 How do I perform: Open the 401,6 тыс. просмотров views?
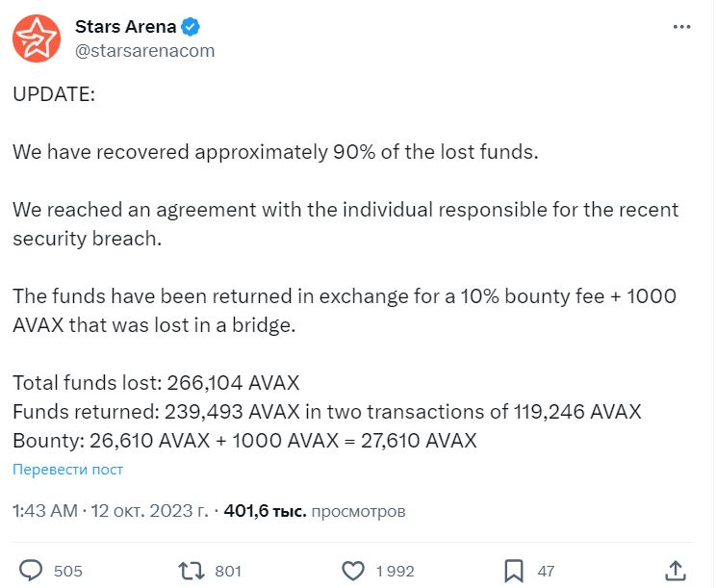coord(315,511)
